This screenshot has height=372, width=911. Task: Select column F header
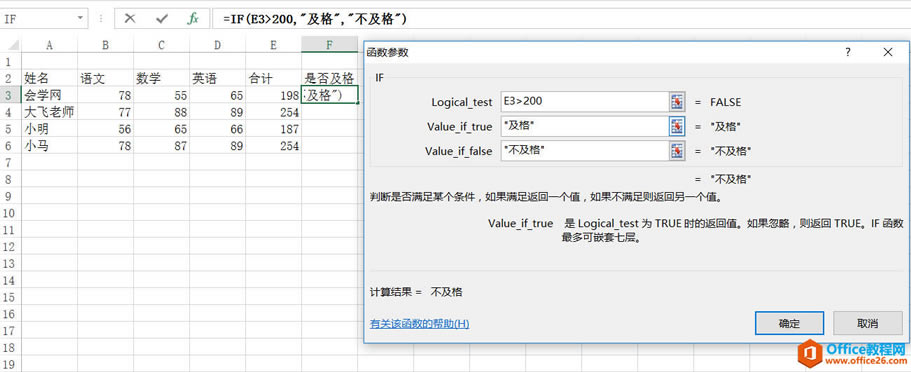pyautogui.click(x=329, y=45)
